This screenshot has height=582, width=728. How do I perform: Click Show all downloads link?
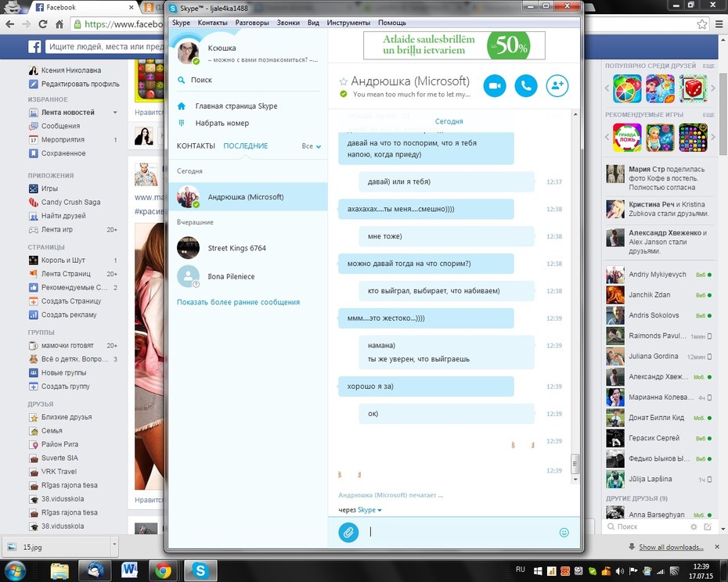tap(671, 548)
